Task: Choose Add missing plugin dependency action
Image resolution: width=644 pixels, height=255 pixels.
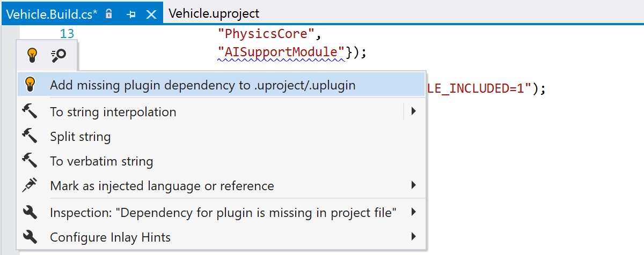Action: pos(222,85)
